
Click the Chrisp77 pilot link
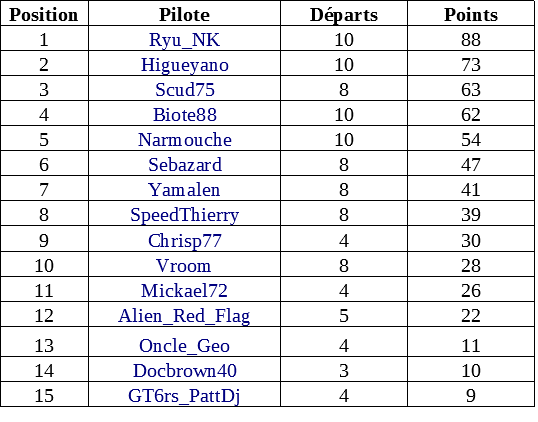click(x=185, y=241)
